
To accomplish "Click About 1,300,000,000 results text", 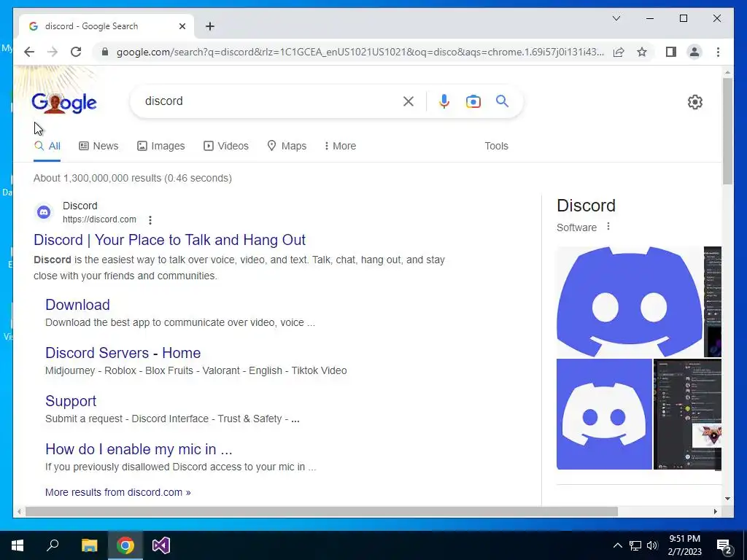I will click(133, 178).
